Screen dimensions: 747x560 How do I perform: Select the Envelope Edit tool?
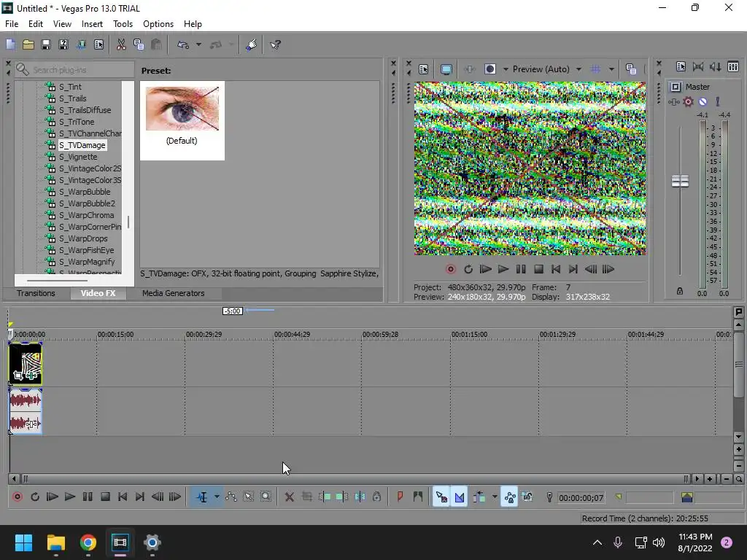tap(231, 497)
